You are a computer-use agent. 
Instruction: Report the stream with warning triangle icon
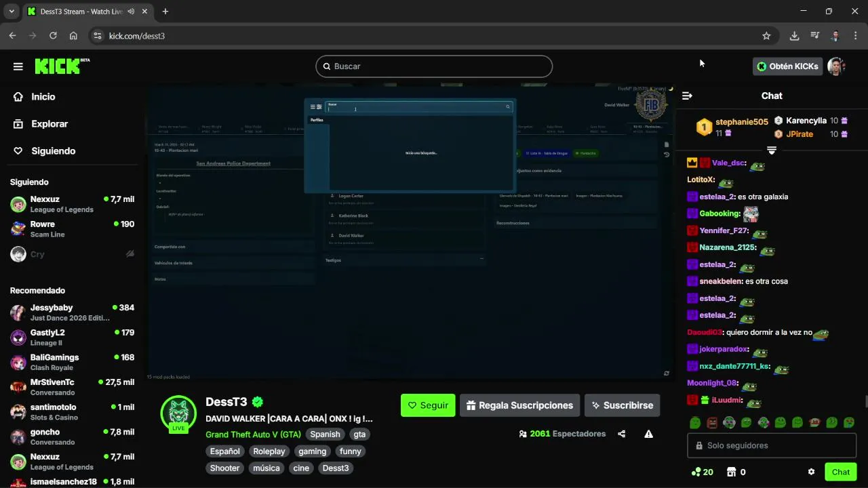[649, 434]
